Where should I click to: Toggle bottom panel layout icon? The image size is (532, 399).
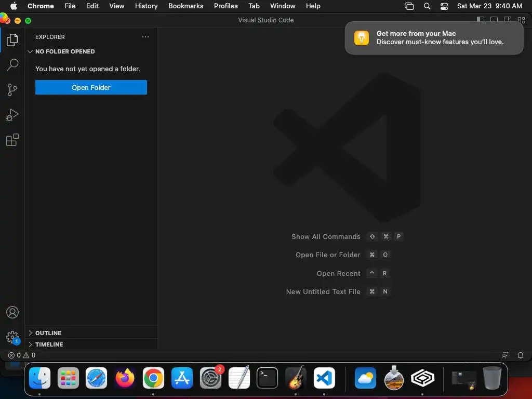point(494,20)
